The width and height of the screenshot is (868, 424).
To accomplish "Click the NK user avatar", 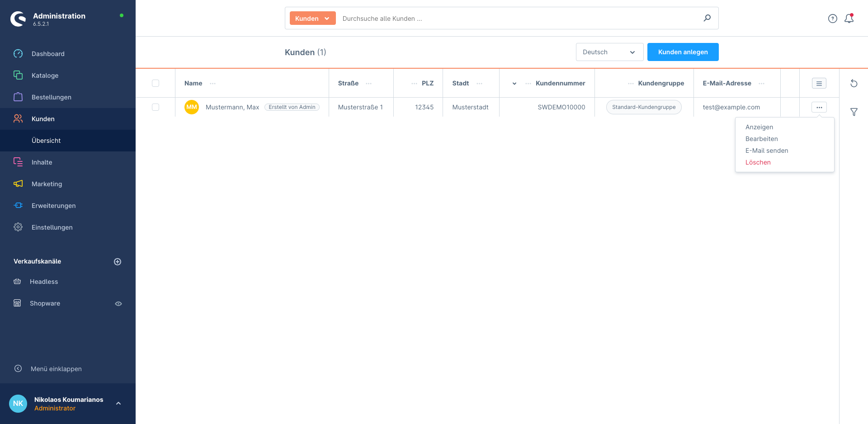I will pyautogui.click(x=18, y=403).
